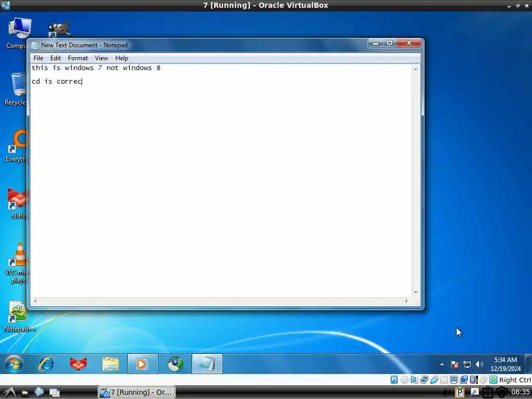Open the View menu in Notepad

[x=101, y=58]
